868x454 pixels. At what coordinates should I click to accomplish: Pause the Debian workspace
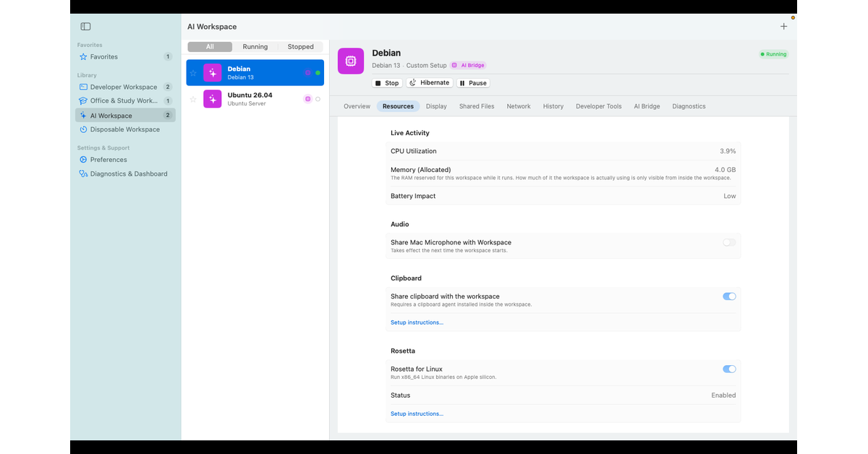(x=473, y=83)
